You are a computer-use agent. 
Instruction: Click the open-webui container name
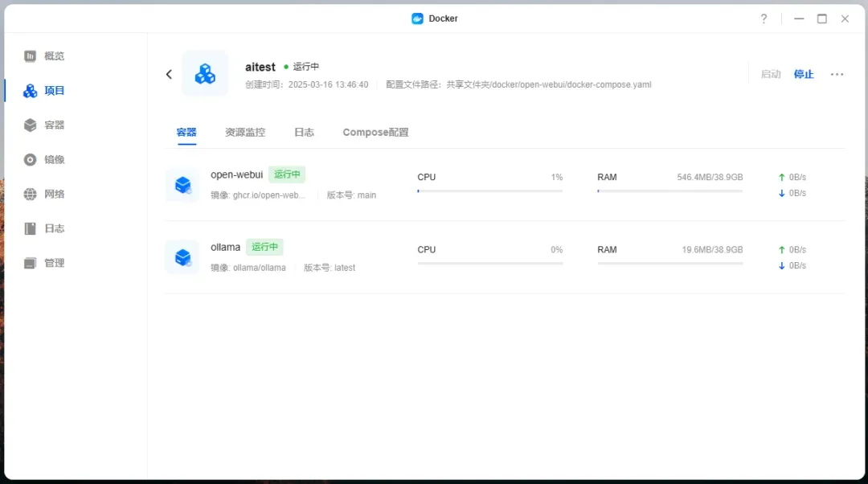(236, 174)
